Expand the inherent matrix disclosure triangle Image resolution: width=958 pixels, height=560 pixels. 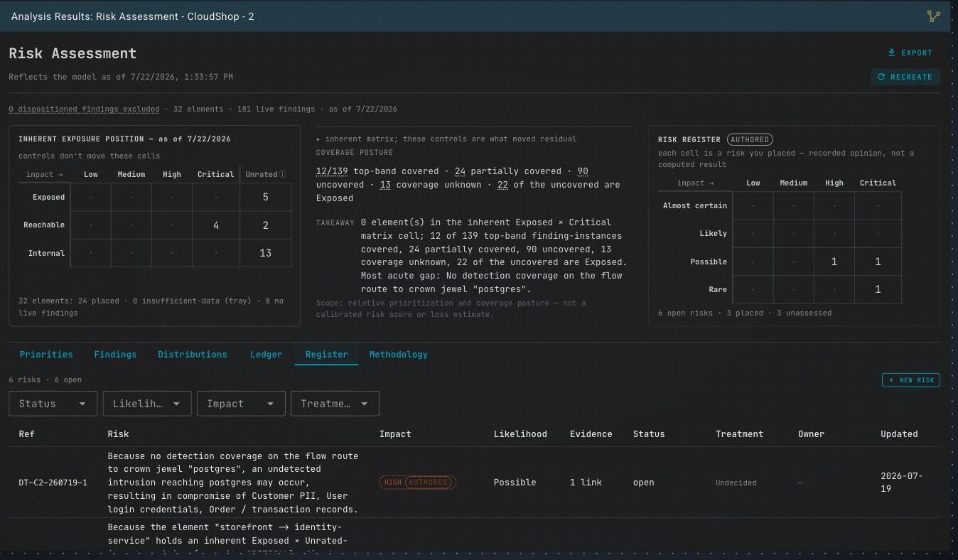point(318,139)
